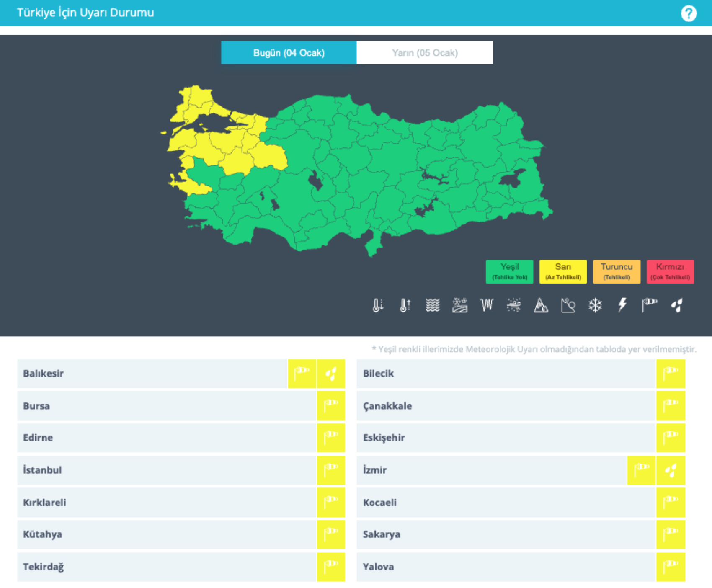Screen dimensions: 712x588
Task: Select the Bugün (04 Ocak) tab
Action: coord(289,53)
